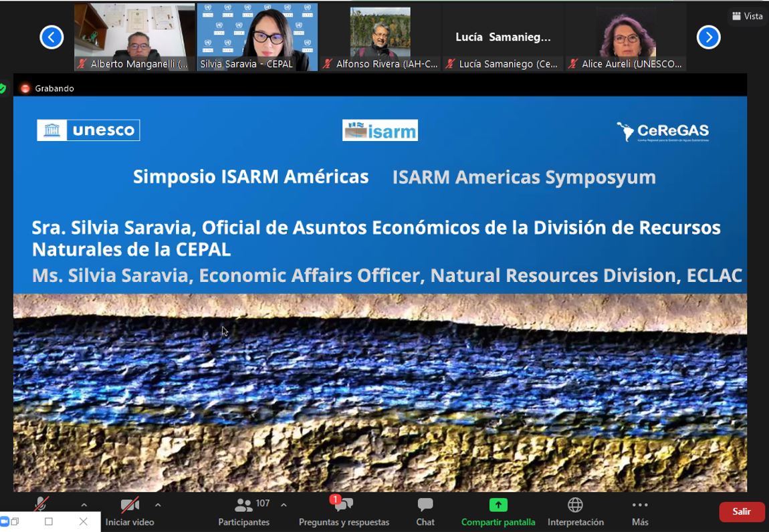Click the red Salir button
769x532 pixels.
point(742,511)
